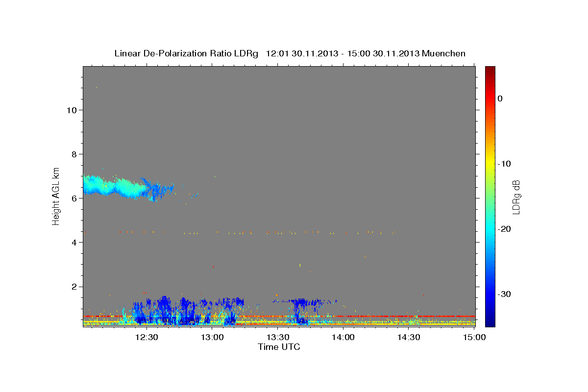Click the '10' height tick label
This screenshot has width=588, height=392.
71,110
